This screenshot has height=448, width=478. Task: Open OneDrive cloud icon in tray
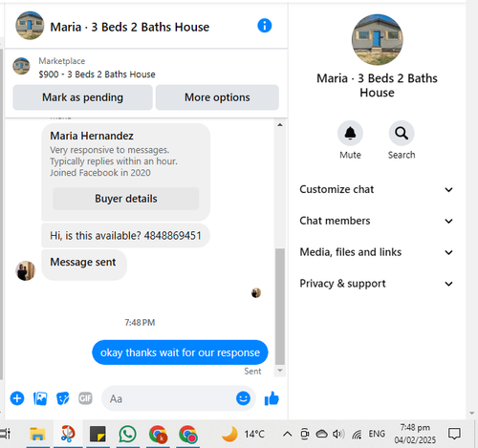coord(321,434)
